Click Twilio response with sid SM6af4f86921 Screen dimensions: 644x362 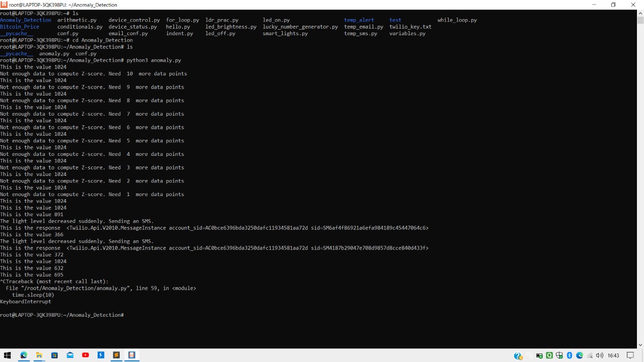214,228
